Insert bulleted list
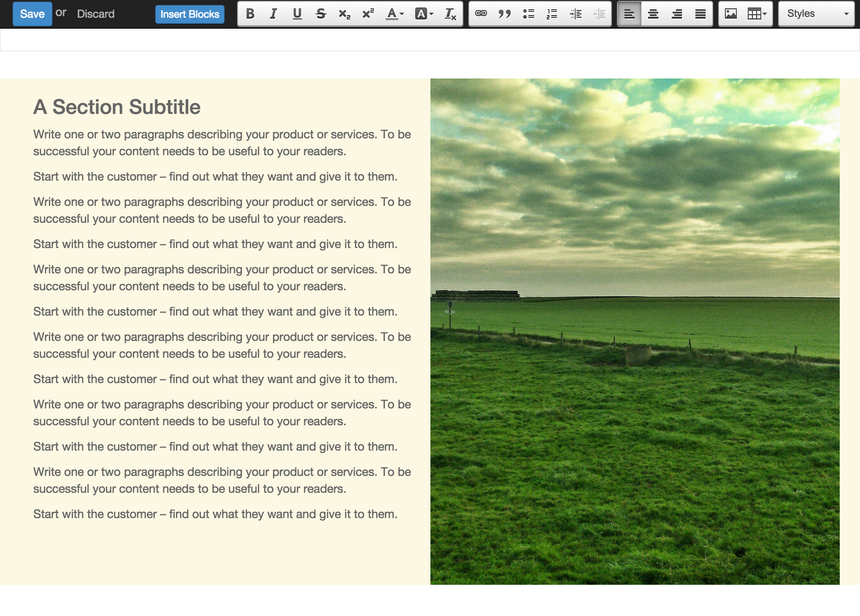860x616 pixels. tap(528, 14)
